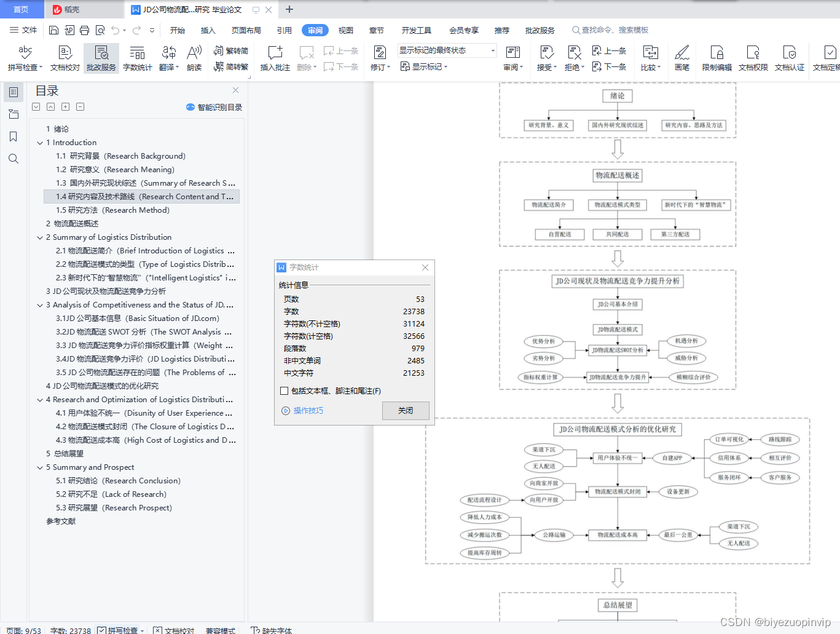Viewport: 840px width, 634px height.
Task: Click the bookmark icon in left sidebar
Action: pyautogui.click(x=14, y=137)
